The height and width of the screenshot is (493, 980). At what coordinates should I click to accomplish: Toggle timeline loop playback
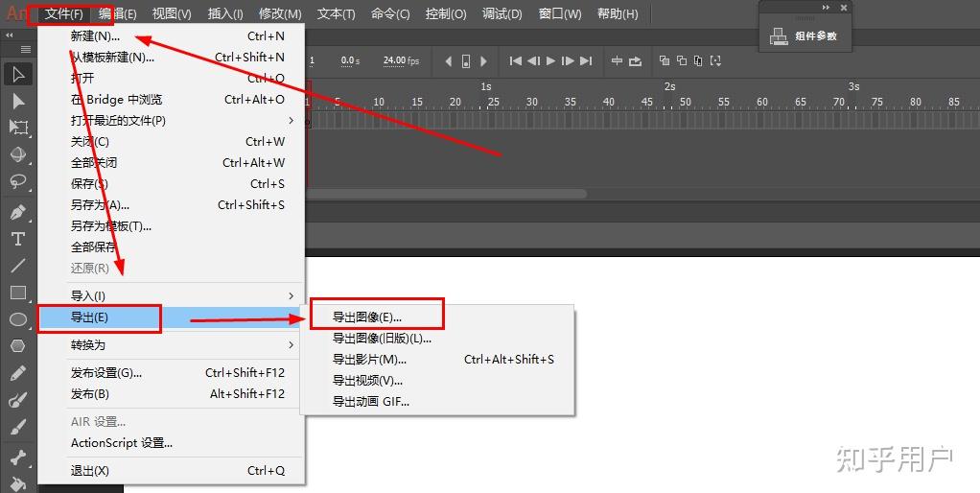(x=635, y=61)
